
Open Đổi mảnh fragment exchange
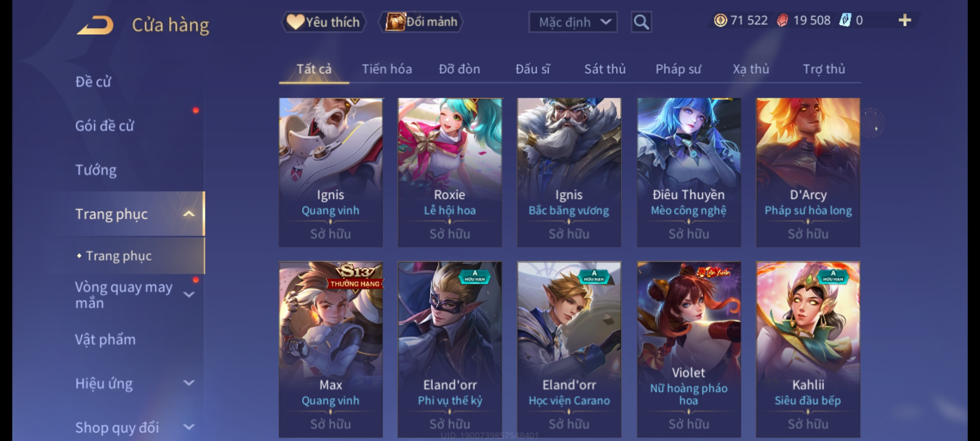pos(421,22)
